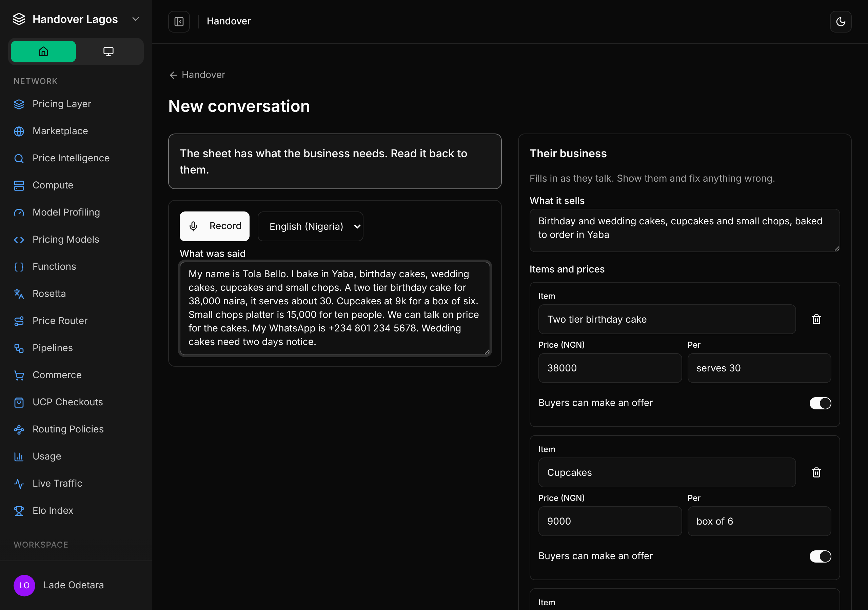868x610 pixels.
Task: Delete the Two tier birthday cake item
Action: coord(816,319)
